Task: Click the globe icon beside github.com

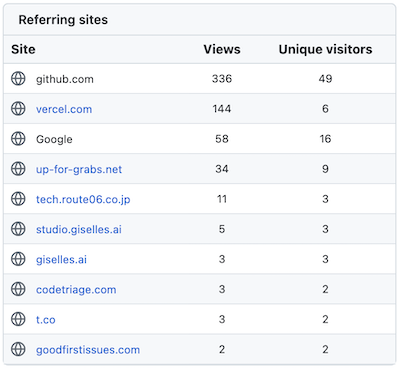Action: pyautogui.click(x=18, y=79)
